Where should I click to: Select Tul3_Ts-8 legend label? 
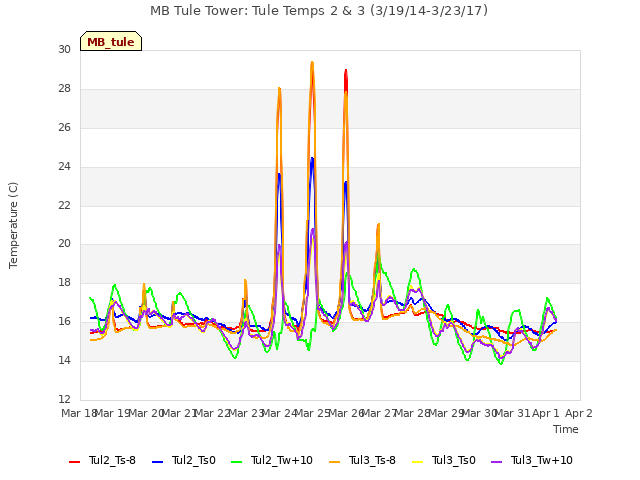(x=372, y=460)
